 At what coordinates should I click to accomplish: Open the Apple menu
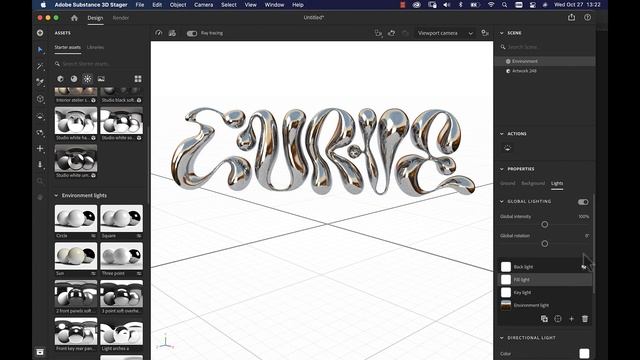[43, 5]
